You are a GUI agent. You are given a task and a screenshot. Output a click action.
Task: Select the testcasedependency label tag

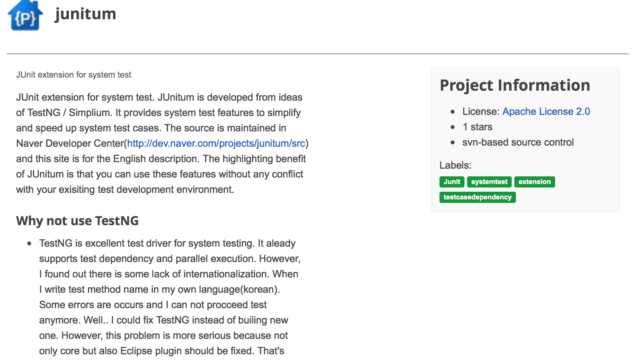pyautogui.click(x=478, y=197)
